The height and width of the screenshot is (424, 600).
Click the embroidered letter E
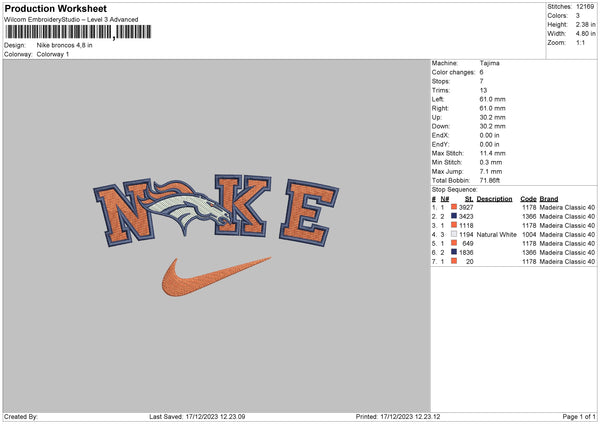pyautogui.click(x=309, y=213)
